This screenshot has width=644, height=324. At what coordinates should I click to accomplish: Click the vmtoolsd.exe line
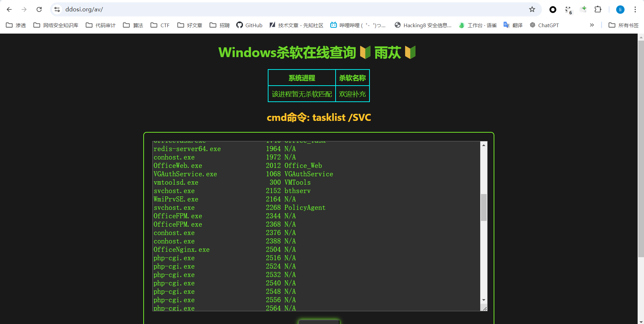tap(232, 182)
